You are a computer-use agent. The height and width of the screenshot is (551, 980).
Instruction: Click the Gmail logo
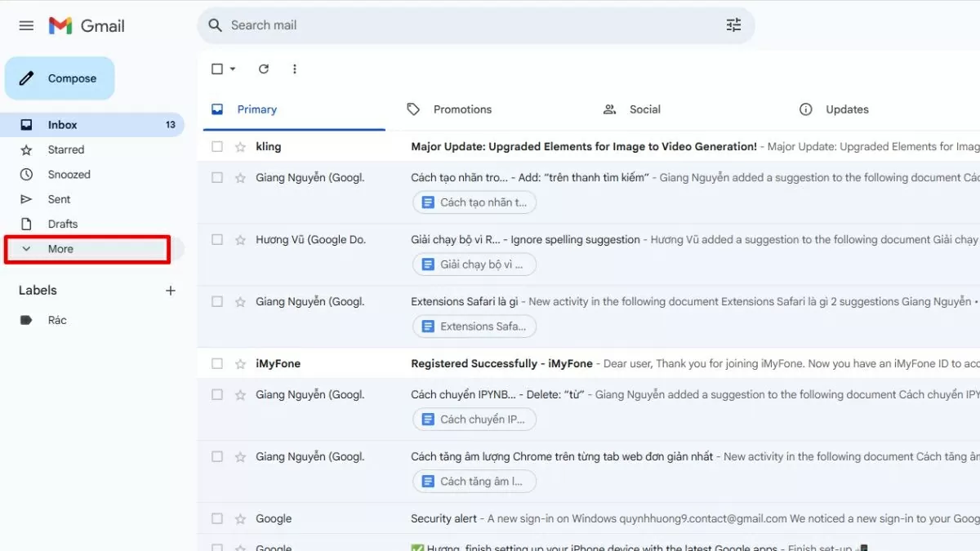86,25
